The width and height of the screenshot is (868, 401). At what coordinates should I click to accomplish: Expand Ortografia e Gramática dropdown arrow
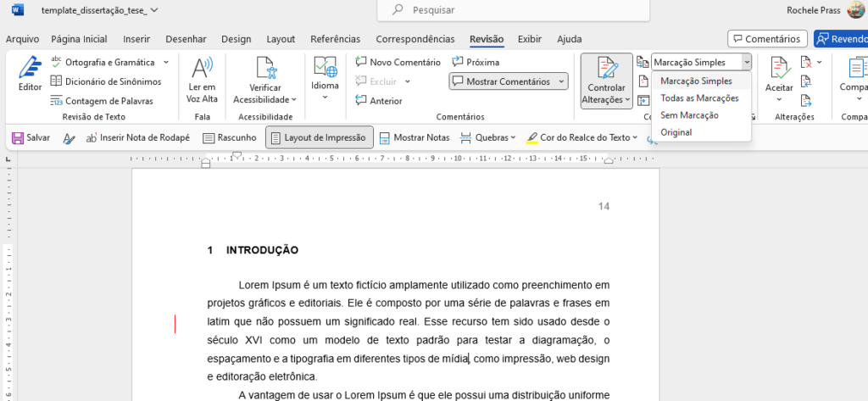click(x=165, y=62)
